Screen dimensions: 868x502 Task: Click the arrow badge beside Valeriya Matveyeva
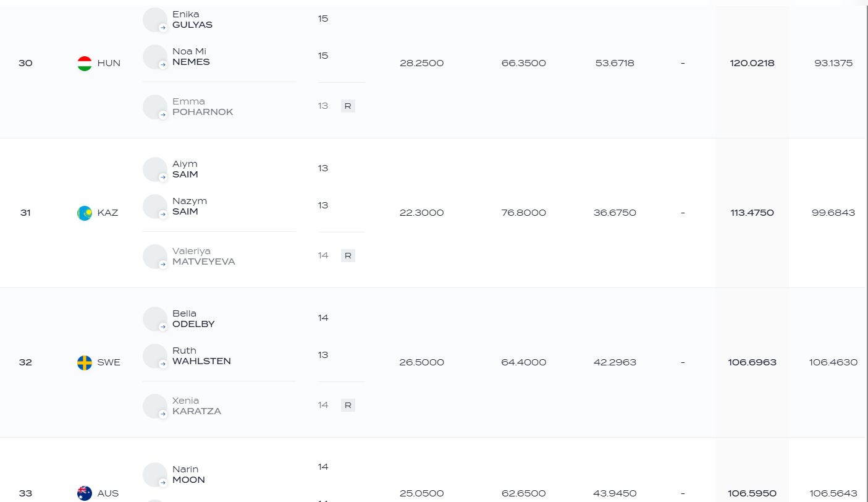(x=163, y=265)
